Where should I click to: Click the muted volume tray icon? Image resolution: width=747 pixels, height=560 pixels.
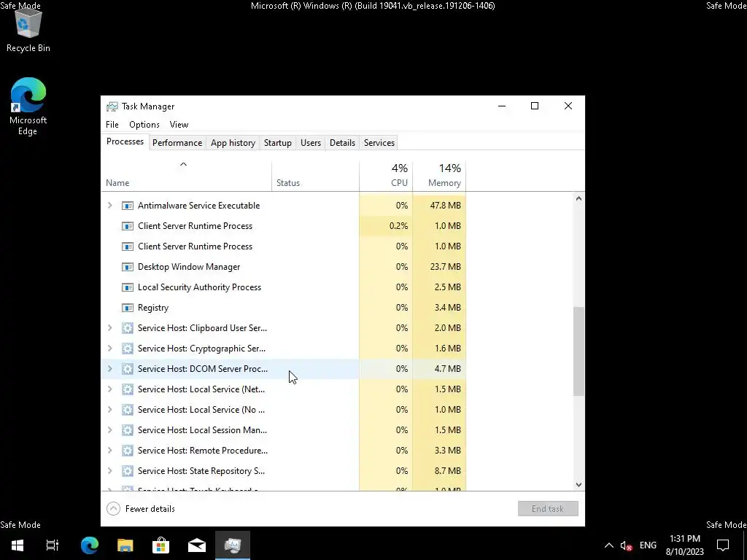point(626,545)
